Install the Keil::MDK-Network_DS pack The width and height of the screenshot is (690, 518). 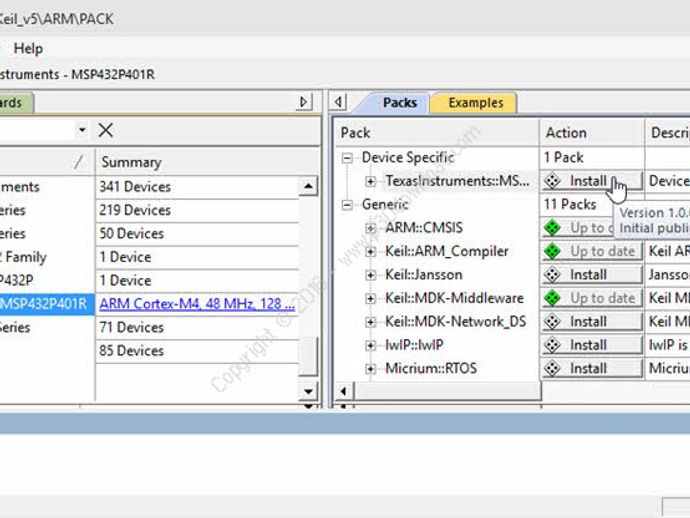coord(592,322)
